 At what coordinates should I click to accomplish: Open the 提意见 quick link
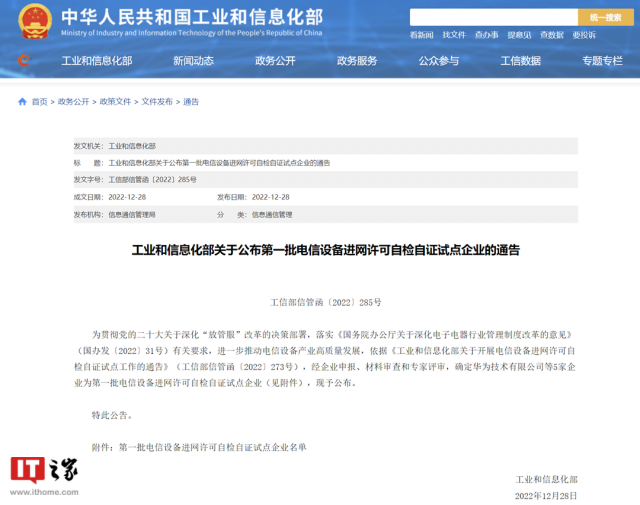519,35
